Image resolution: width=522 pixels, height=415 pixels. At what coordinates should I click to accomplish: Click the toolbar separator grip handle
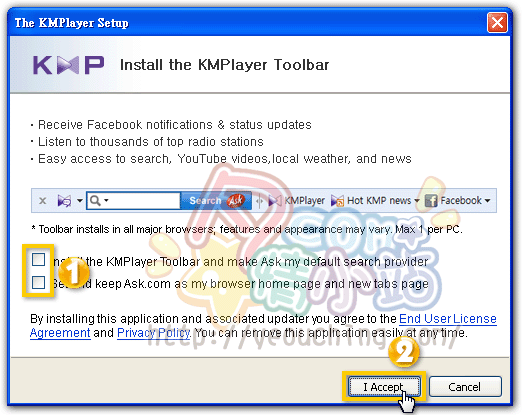pos(259,201)
